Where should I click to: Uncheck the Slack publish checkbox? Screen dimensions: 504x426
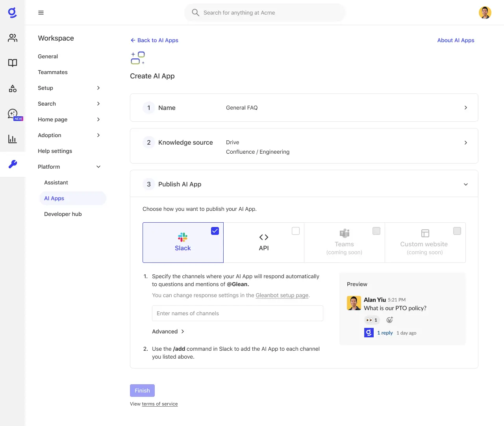pyautogui.click(x=215, y=231)
